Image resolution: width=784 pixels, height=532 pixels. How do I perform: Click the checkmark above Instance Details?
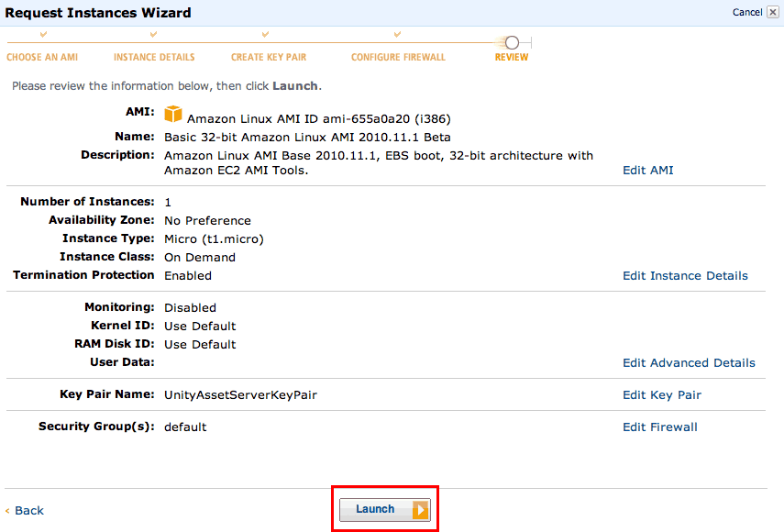(153, 35)
